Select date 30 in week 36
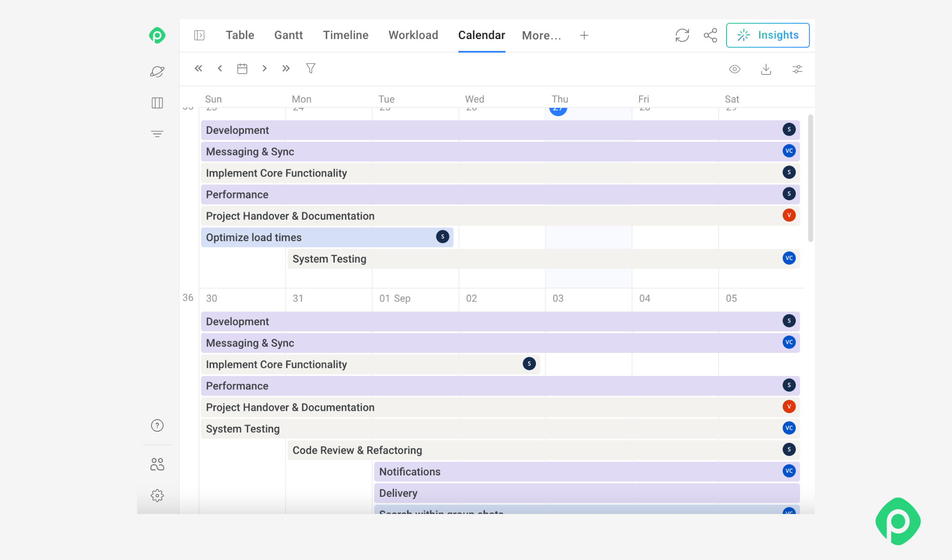 (x=212, y=298)
